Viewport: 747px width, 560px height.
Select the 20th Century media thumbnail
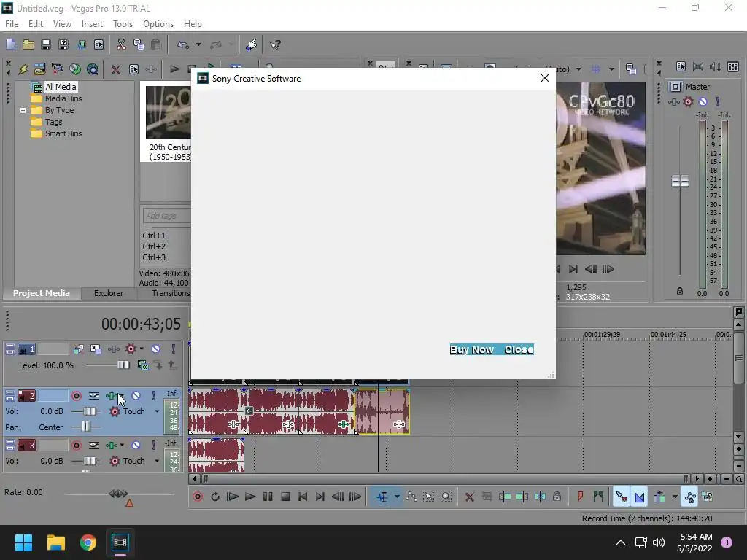(169, 112)
